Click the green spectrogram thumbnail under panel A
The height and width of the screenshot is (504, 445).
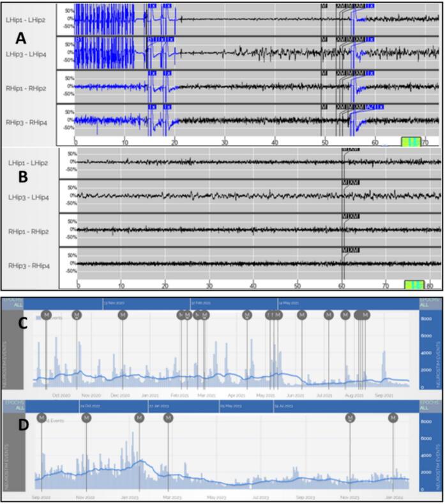411,142
